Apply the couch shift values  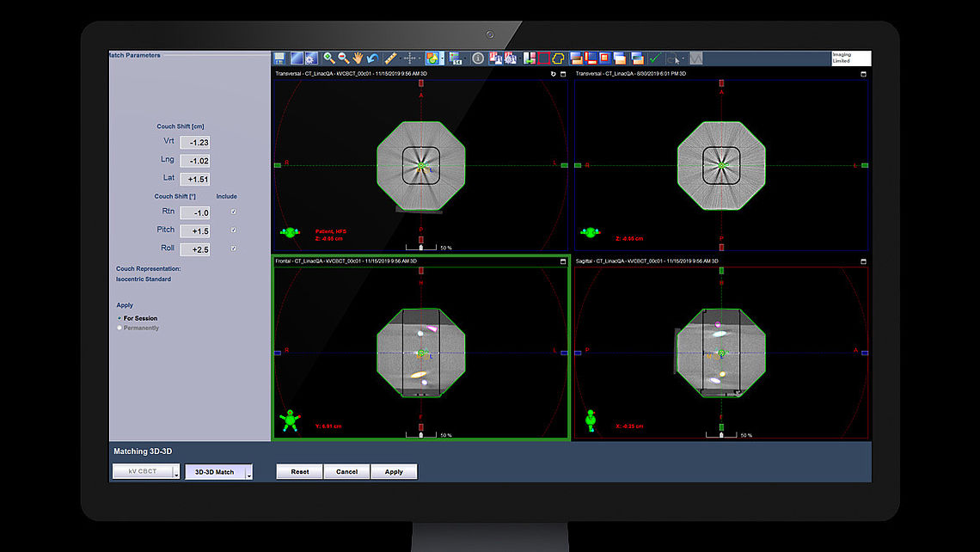pos(394,471)
